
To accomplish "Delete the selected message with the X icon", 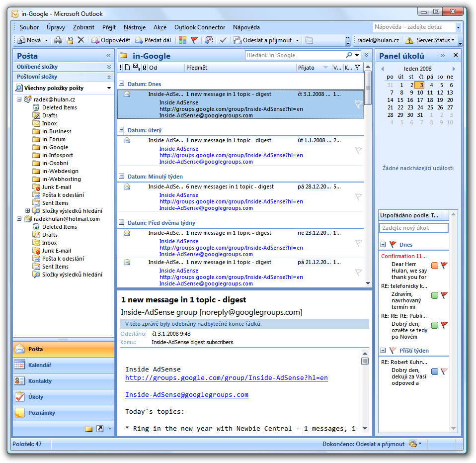I will coord(80,40).
